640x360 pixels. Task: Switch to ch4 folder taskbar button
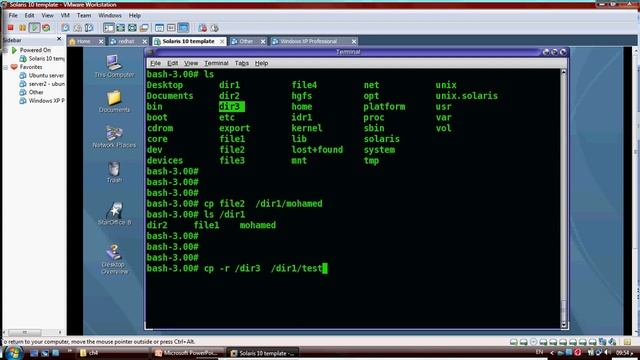coord(113,353)
